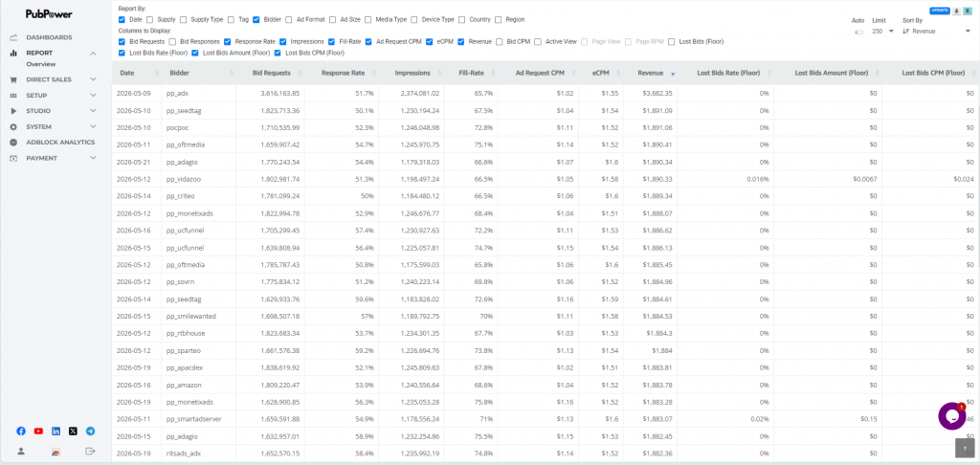The image size is (980, 465).
Task: Select Overview under Report
Action: pyautogui.click(x=40, y=64)
